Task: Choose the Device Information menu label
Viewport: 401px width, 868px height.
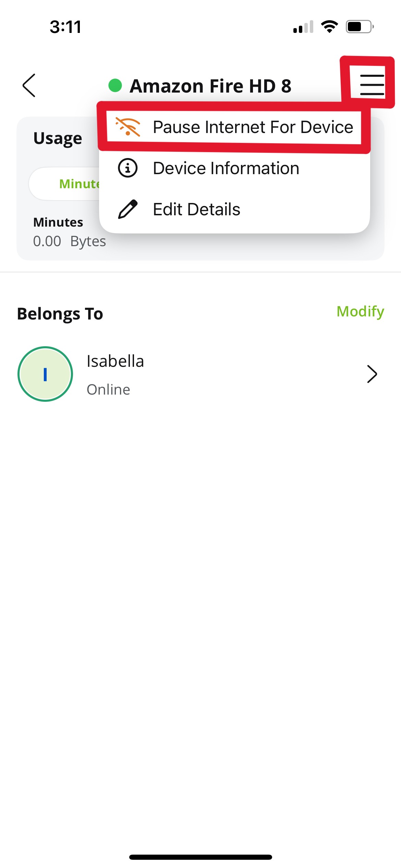Action: pos(226,168)
